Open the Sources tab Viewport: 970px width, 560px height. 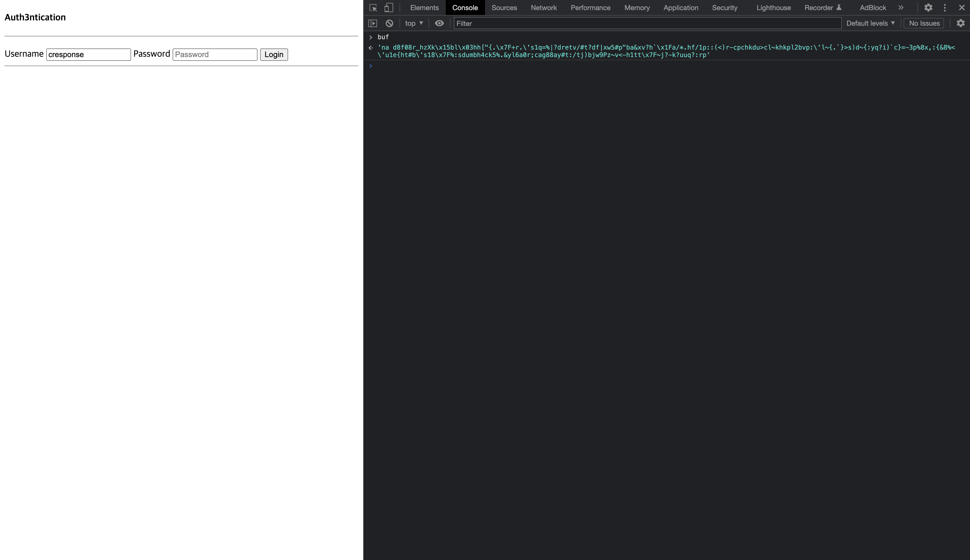click(504, 8)
